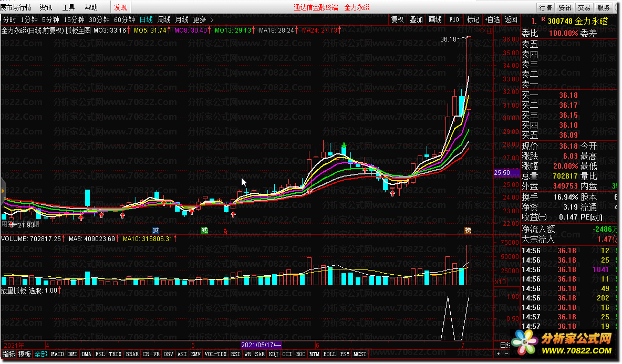
Task: Click the red L badge beside stock code
Action: (x=534, y=22)
